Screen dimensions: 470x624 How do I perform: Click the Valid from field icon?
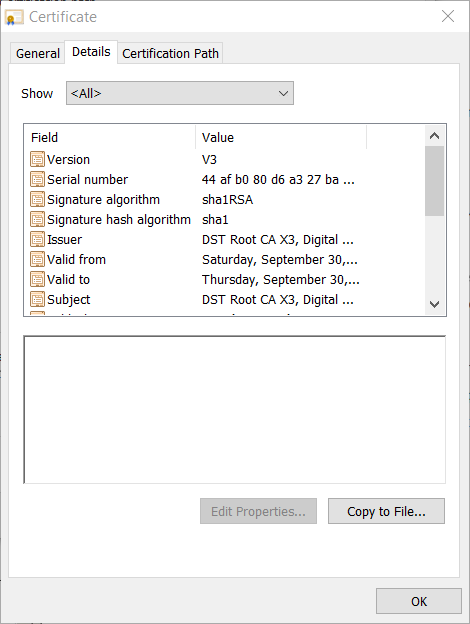pyautogui.click(x=37, y=259)
